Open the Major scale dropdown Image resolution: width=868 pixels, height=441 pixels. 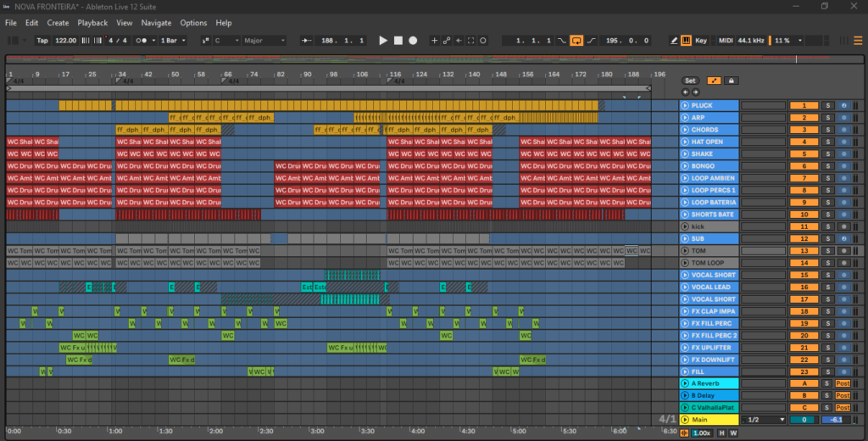click(x=264, y=40)
